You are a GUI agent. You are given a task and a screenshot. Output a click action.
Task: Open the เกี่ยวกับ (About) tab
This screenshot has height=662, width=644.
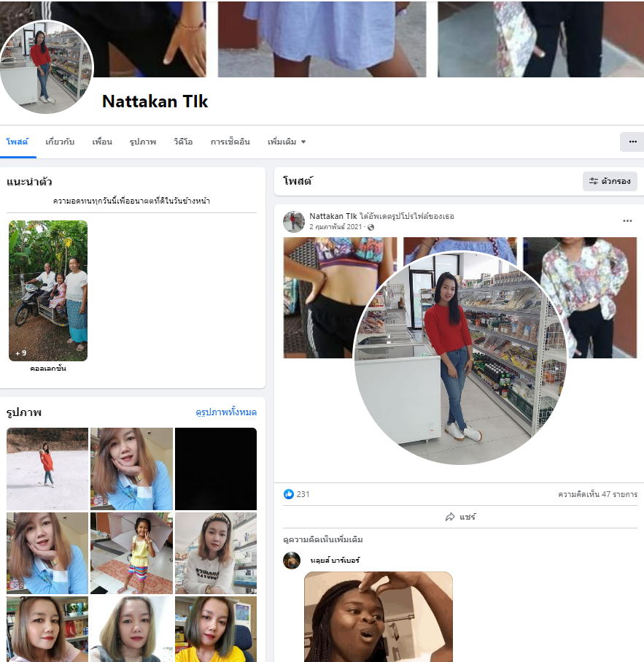60,142
